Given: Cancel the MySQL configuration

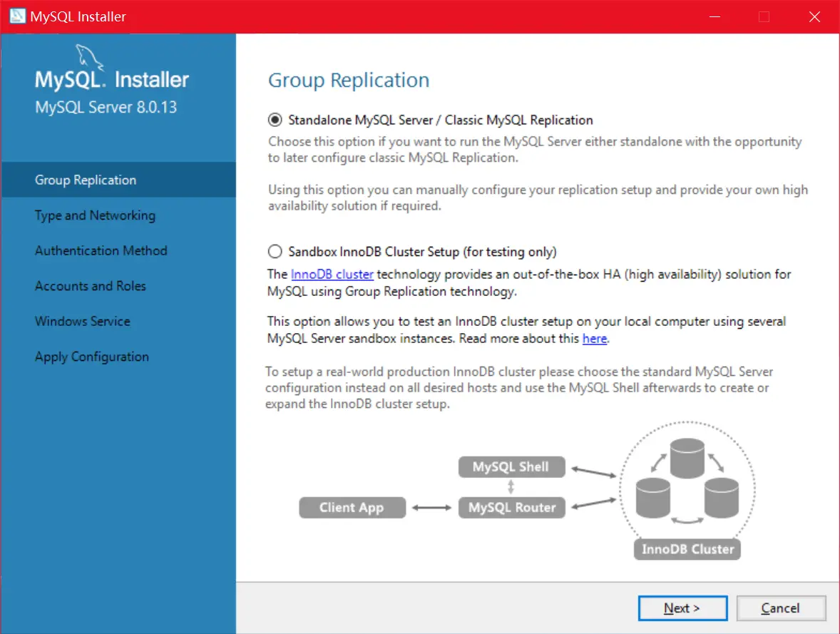Looking at the screenshot, I should pyautogui.click(x=781, y=608).
